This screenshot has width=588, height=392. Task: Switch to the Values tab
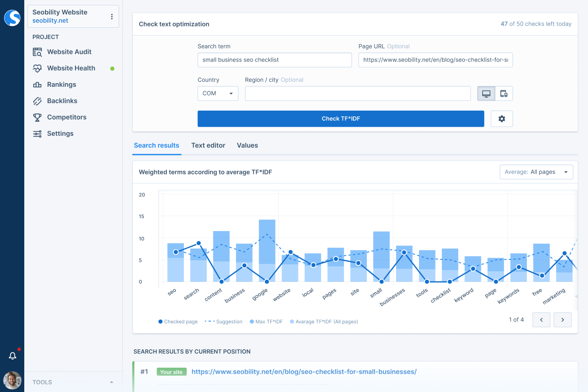(247, 145)
